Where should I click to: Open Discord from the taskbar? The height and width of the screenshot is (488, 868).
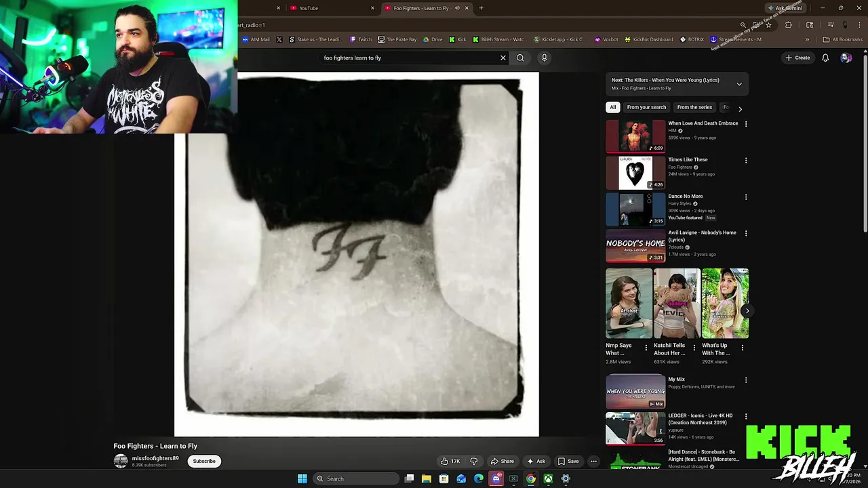496,479
